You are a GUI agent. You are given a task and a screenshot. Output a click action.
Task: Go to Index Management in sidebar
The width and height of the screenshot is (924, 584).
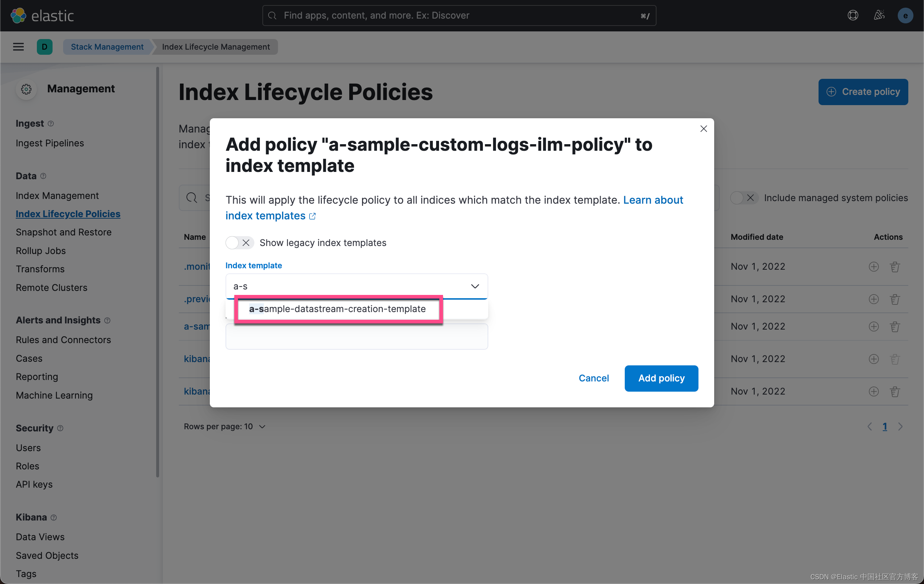[x=57, y=196]
